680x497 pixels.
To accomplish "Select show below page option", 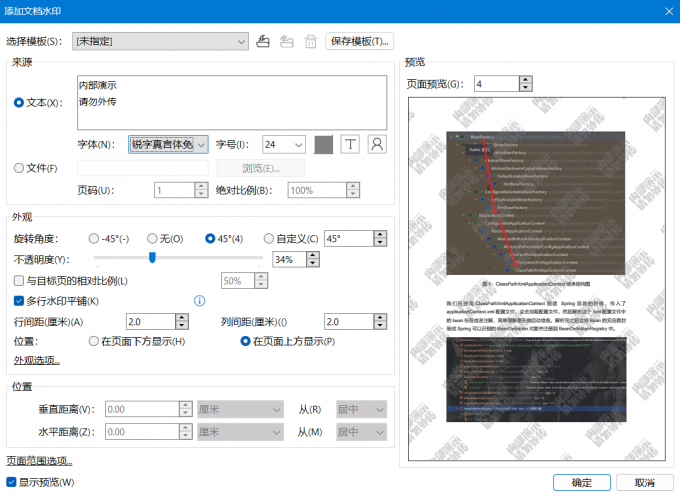I will point(94,341).
